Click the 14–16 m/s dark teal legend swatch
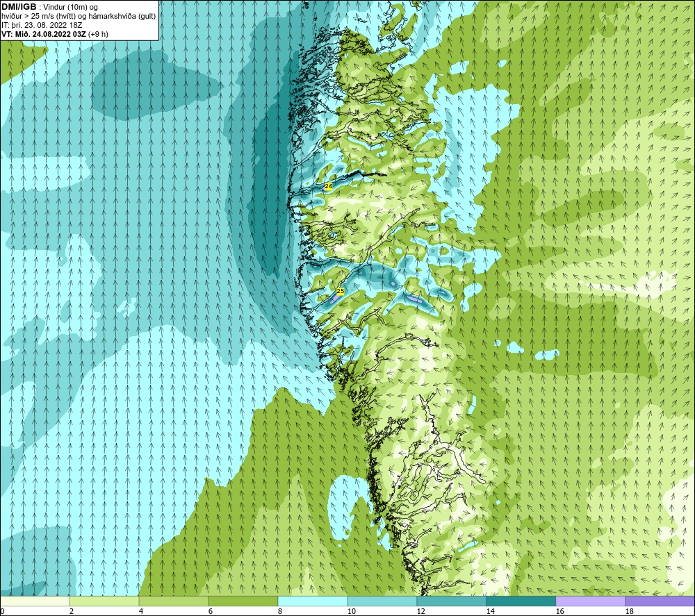This screenshot has height=616, width=695. tap(521, 601)
